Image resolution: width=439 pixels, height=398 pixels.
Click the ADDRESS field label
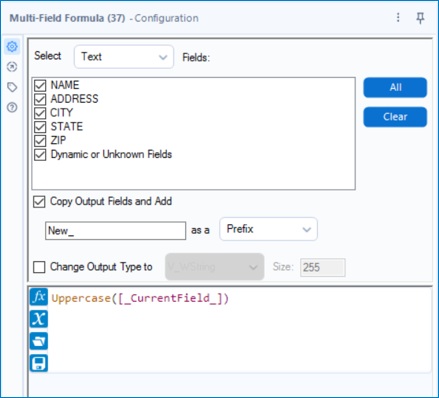click(x=74, y=99)
